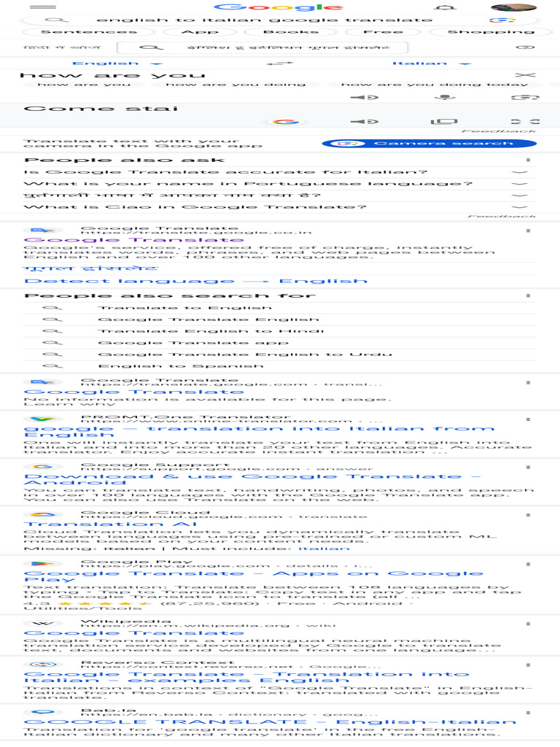Expand What is Ciao in Google Translate?
Screen dimensions: 560x747
pos(279,207)
